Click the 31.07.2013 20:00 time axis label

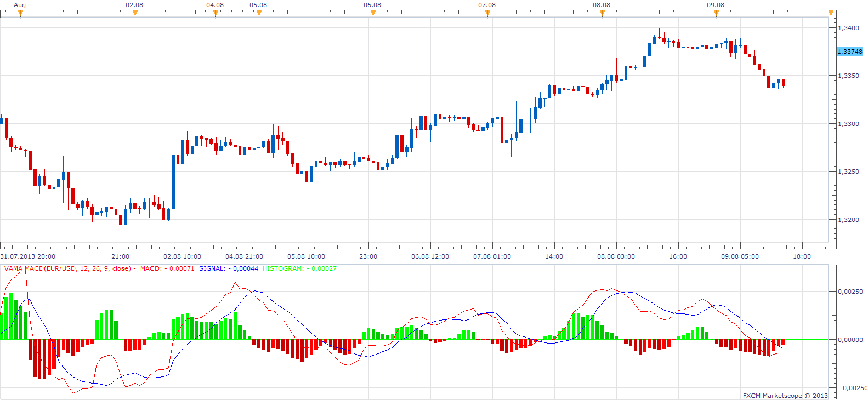coord(28,256)
